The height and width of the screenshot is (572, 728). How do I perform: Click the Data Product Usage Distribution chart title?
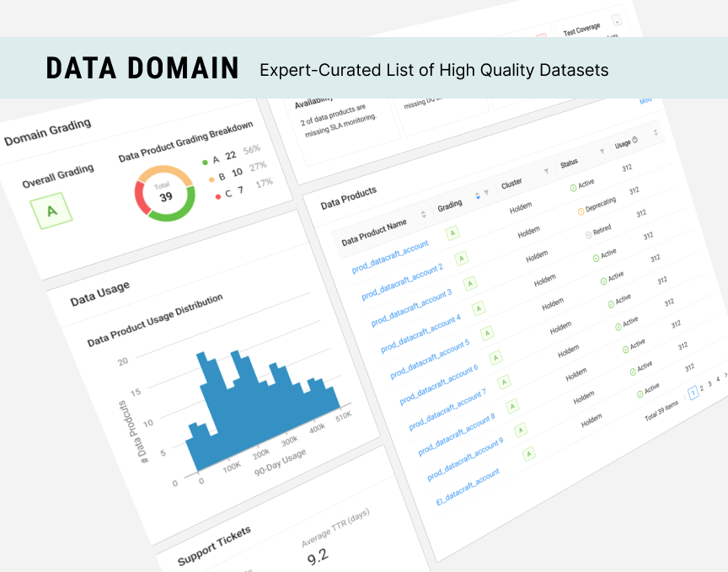[x=155, y=320]
